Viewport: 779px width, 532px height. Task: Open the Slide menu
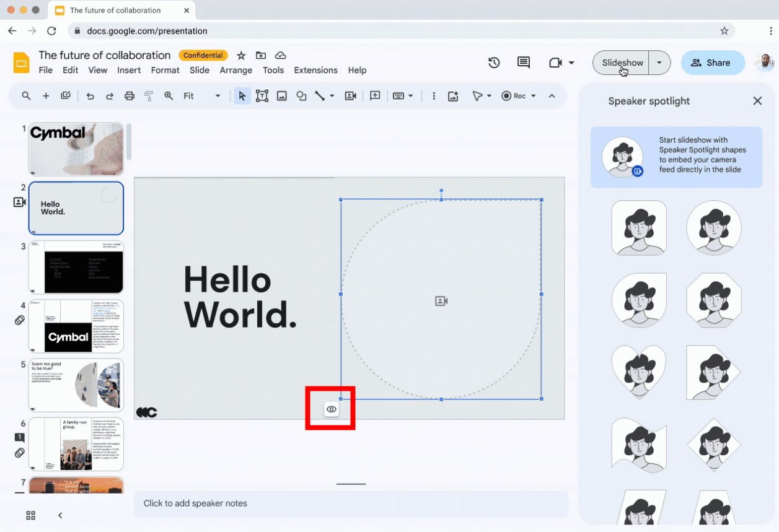200,70
